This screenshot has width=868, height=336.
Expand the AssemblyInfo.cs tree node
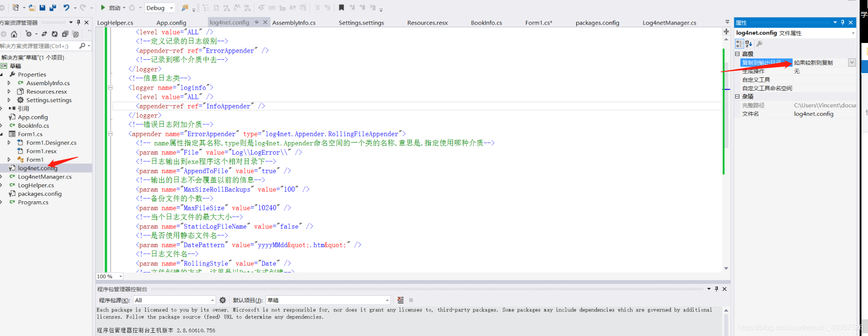point(9,83)
